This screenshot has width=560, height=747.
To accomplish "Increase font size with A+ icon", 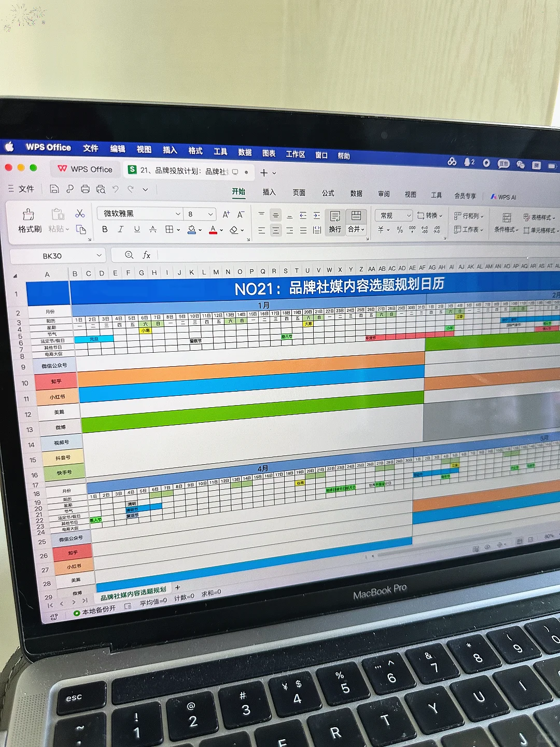I will (x=226, y=214).
